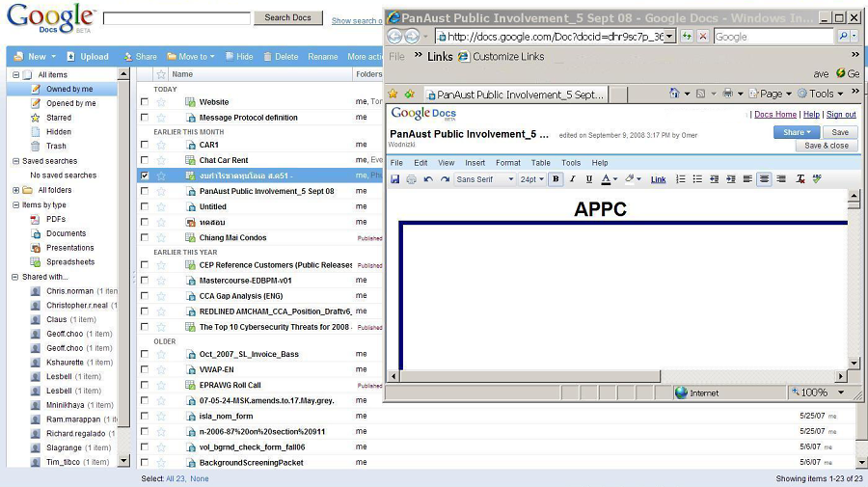The height and width of the screenshot is (487, 868).
Task: Click the IE Back navigation button
Action: (394, 37)
